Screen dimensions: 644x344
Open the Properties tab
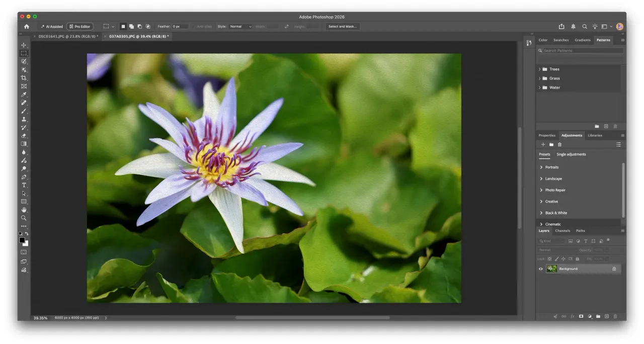pos(547,135)
